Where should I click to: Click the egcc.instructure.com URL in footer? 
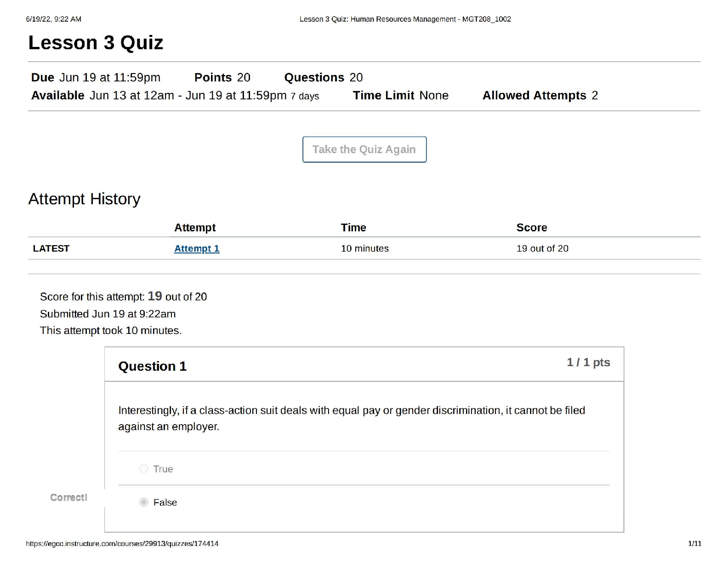(122, 543)
